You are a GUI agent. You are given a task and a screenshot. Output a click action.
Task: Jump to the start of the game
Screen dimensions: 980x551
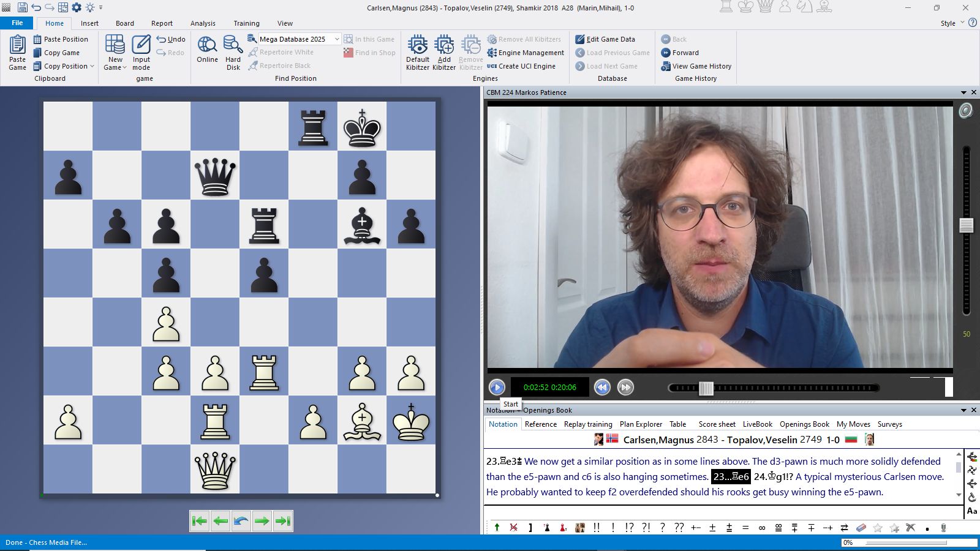(200, 521)
